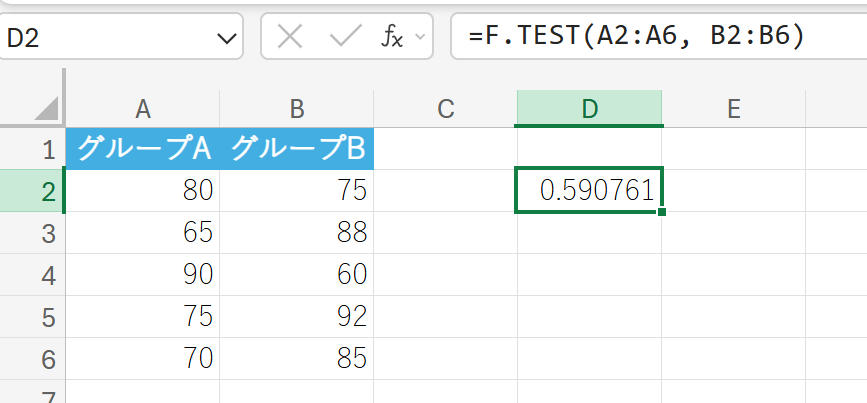Select column E header

point(733,109)
